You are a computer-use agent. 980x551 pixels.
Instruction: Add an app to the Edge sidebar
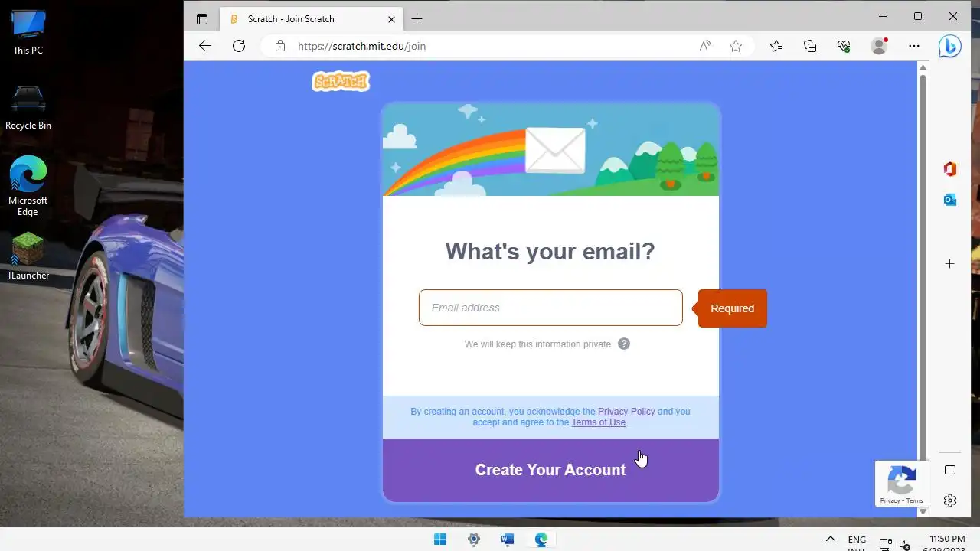950,264
